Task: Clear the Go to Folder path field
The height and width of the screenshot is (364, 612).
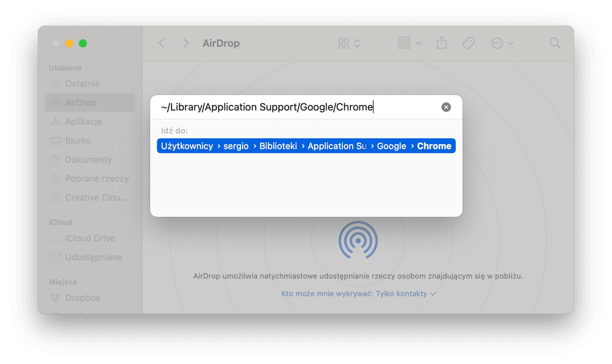Action: 446,107
